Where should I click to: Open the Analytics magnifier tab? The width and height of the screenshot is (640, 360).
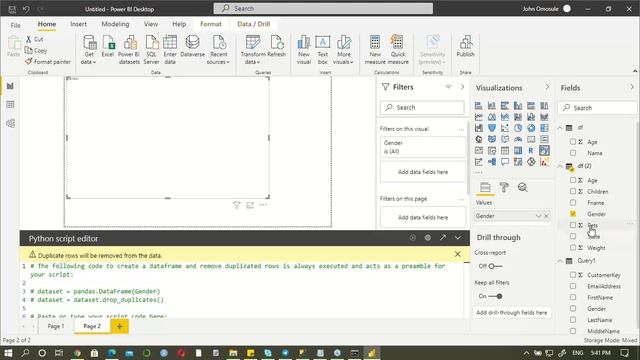pyautogui.click(x=522, y=187)
